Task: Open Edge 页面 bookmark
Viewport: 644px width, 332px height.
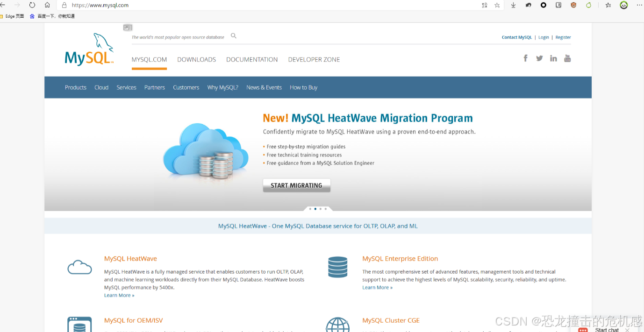Action: pyautogui.click(x=12, y=16)
